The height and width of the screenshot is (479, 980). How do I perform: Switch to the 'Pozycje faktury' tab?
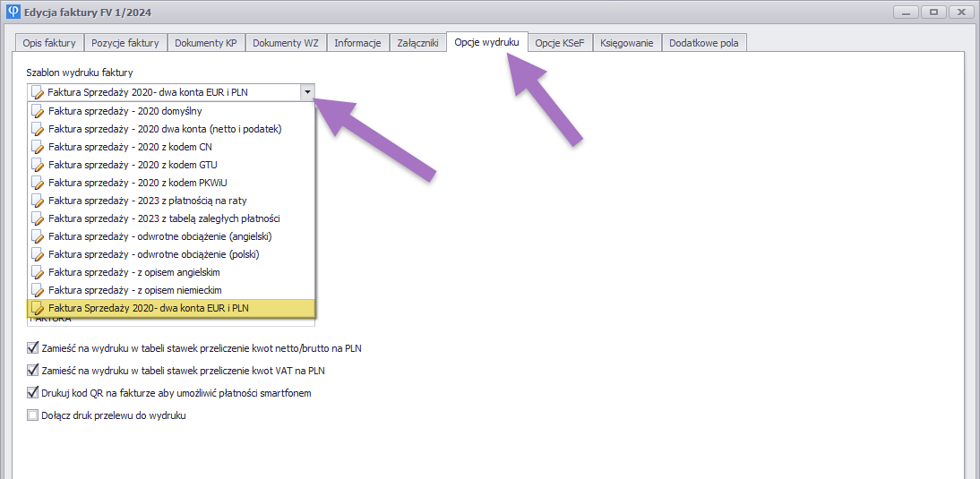(x=125, y=43)
